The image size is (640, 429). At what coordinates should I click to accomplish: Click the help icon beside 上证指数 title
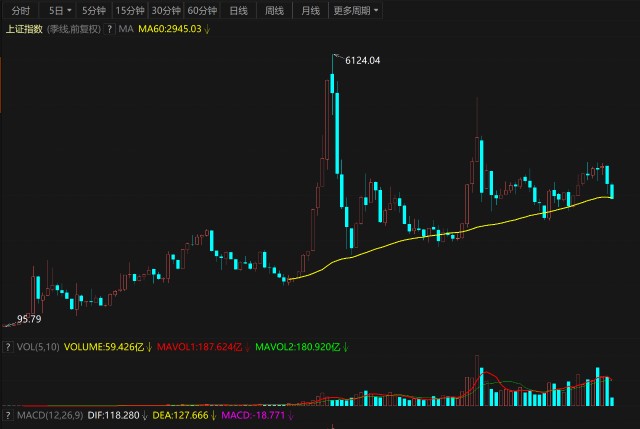click(109, 29)
